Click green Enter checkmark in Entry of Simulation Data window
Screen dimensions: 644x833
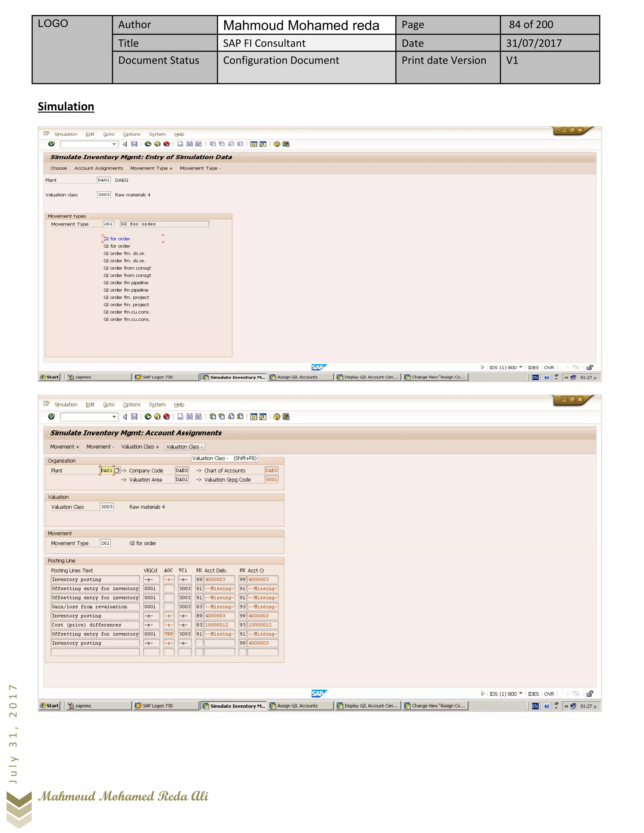tap(52, 144)
